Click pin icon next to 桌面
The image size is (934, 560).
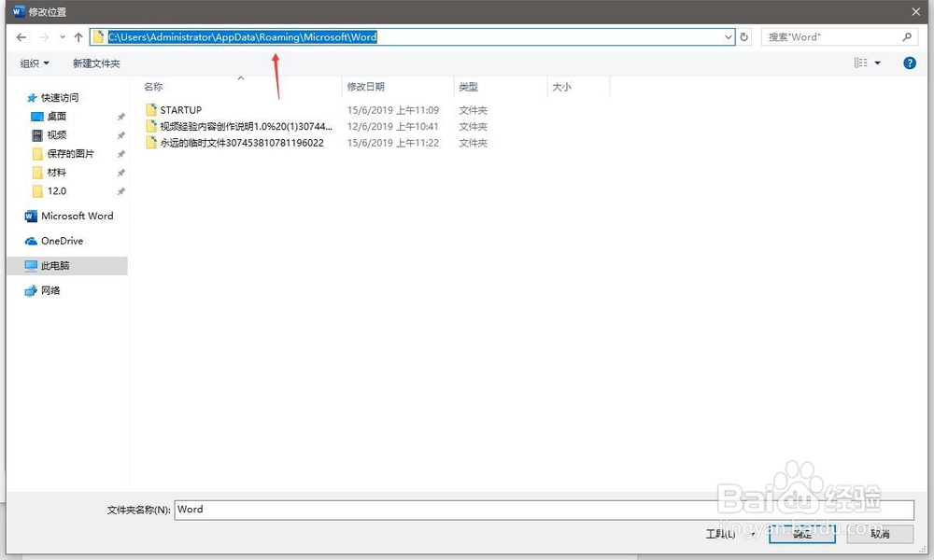pyautogui.click(x=120, y=117)
